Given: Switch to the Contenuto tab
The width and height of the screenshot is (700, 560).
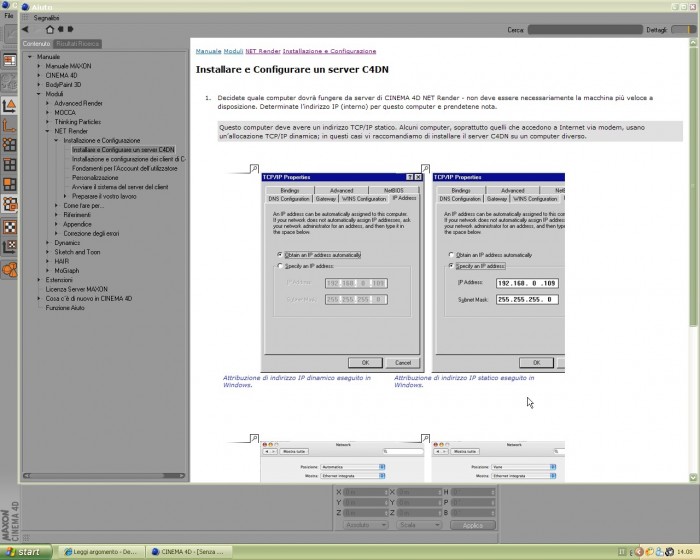Looking at the screenshot, I should coord(37,44).
